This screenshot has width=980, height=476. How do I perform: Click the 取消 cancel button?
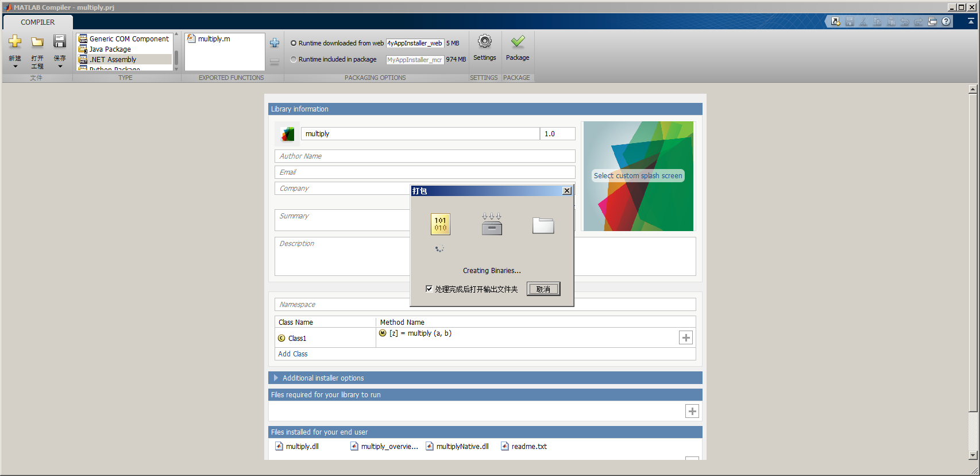tap(543, 289)
